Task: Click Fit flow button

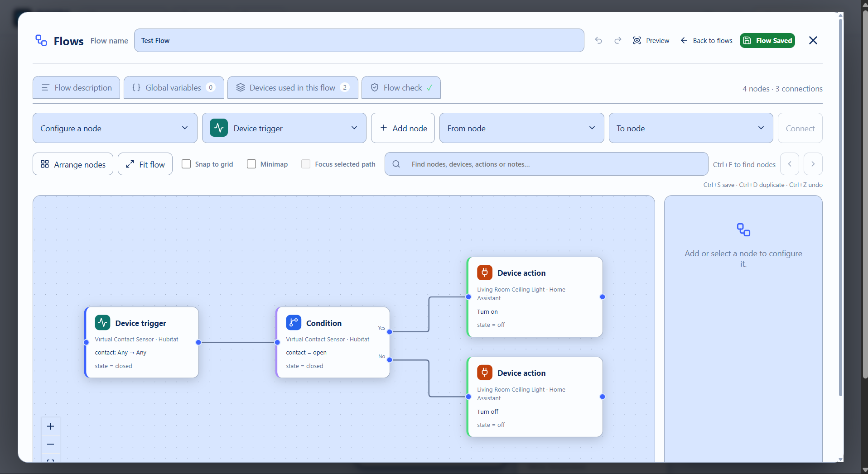Action: click(145, 164)
